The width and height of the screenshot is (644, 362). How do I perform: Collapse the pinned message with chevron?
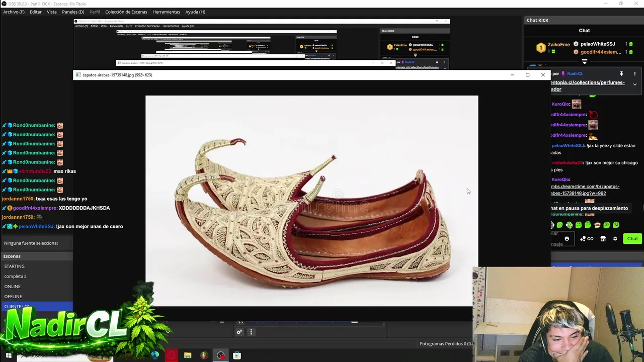635,84
